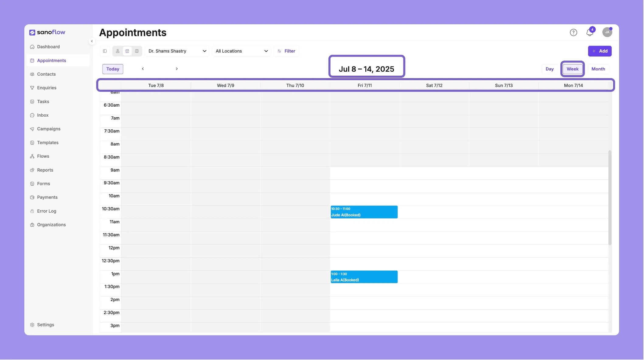The height and width of the screenshot is (360, 644).
Task: Open notifications bell
Action: [x=590, y=32]
